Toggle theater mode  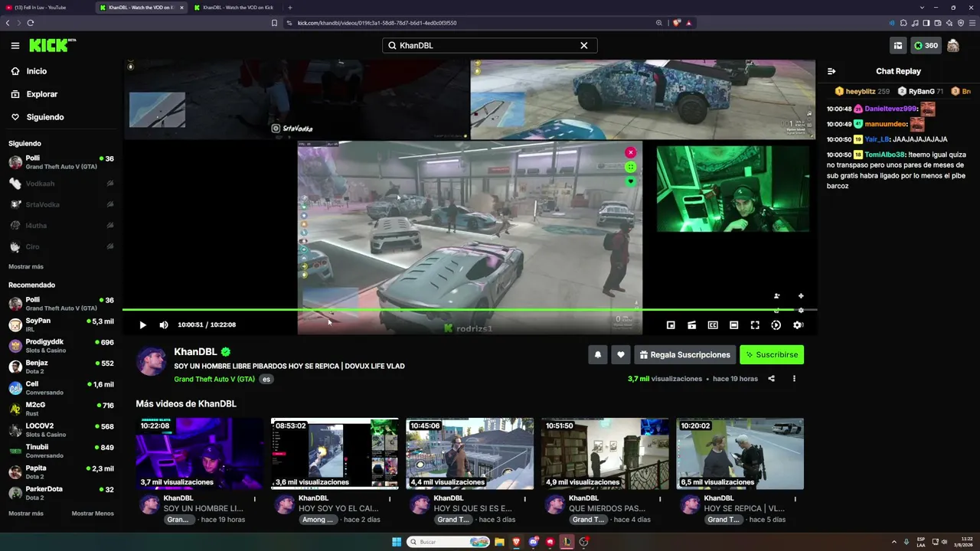coord(733,325)
